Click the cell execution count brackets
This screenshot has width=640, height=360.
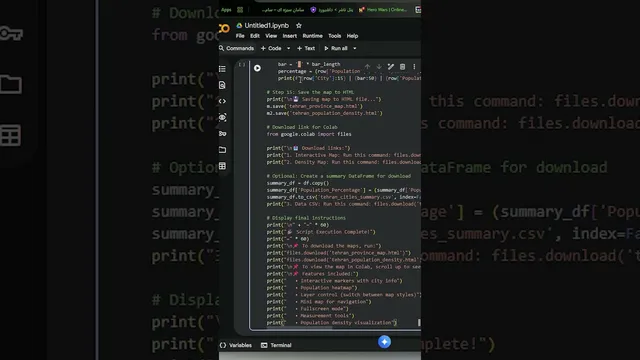click(242, 64)
